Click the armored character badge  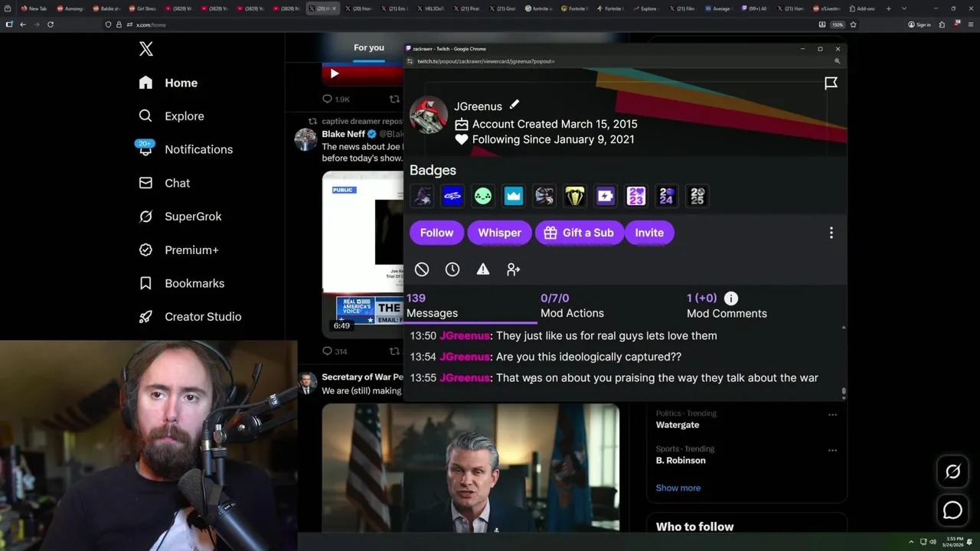point(544,196)
